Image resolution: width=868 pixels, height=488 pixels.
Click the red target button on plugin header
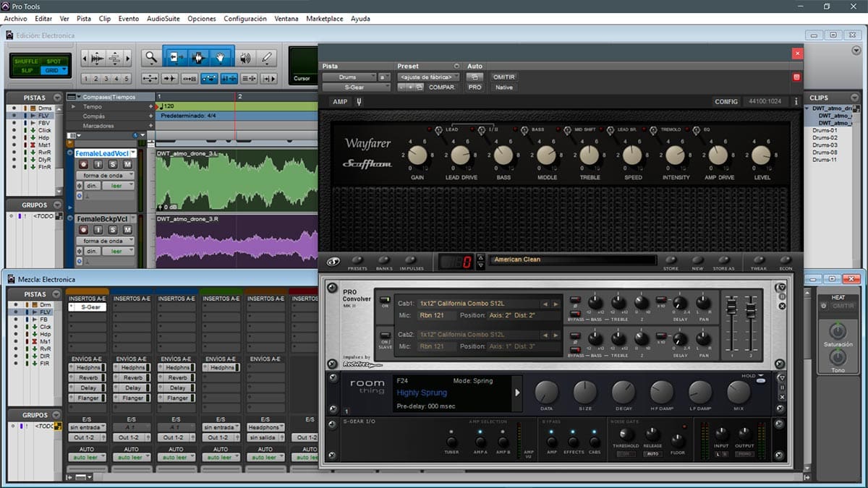click(797, 77)
